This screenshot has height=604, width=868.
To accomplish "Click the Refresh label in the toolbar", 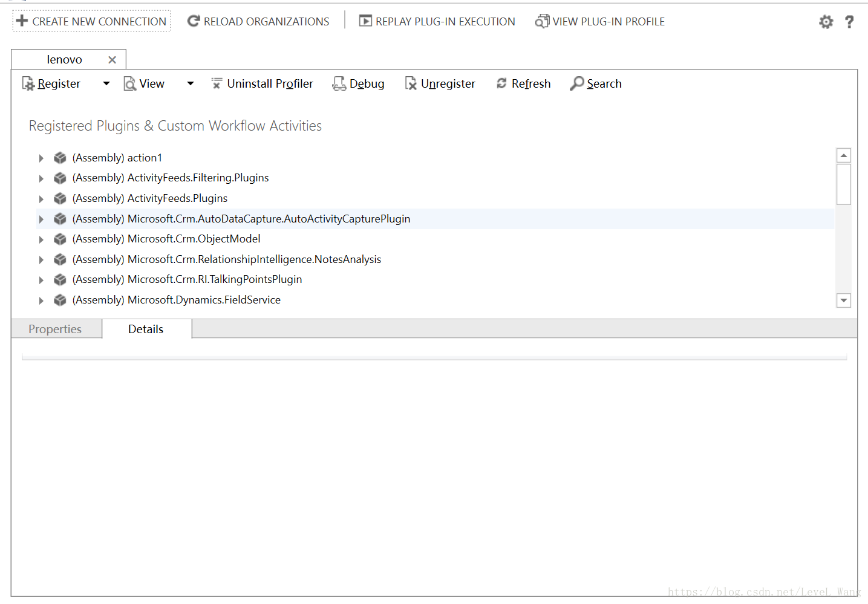I will [x=531, y=83].
